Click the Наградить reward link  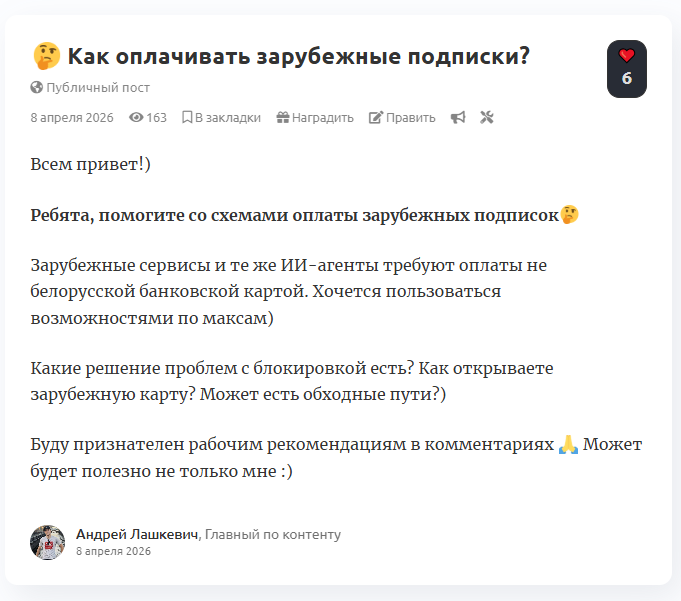(322, 118)
